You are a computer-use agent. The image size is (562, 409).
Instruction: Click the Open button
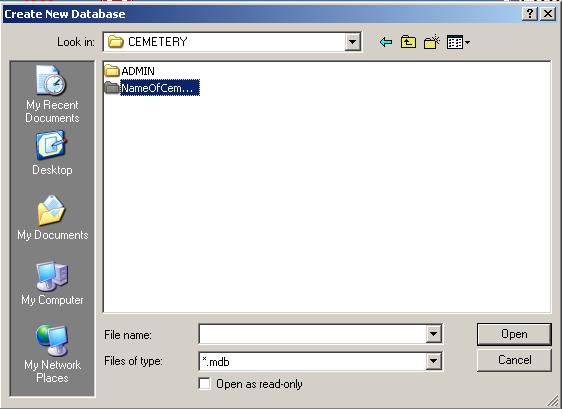point(514,334)
